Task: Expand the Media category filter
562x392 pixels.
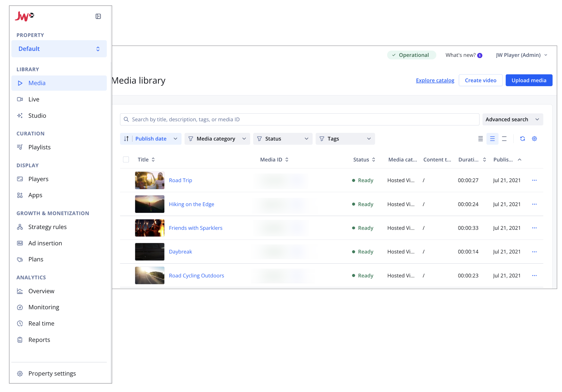Action: click(217, 139)
